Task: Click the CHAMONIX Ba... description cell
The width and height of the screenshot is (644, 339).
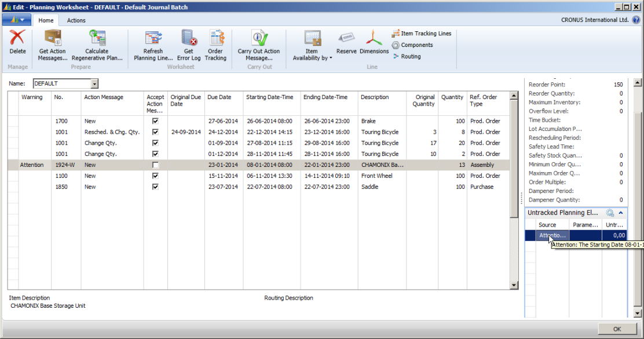Action: 382,165
